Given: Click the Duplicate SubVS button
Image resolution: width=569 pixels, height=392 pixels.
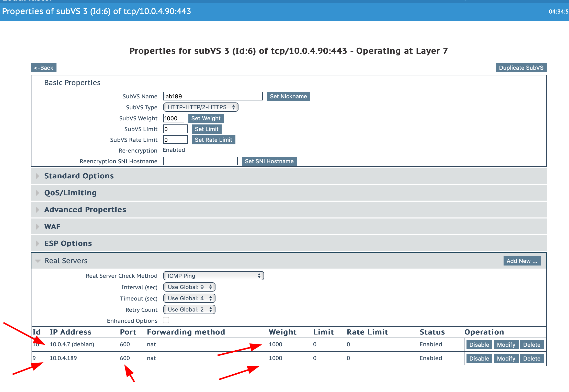Looking at the screenshot, I should (521, 68).
